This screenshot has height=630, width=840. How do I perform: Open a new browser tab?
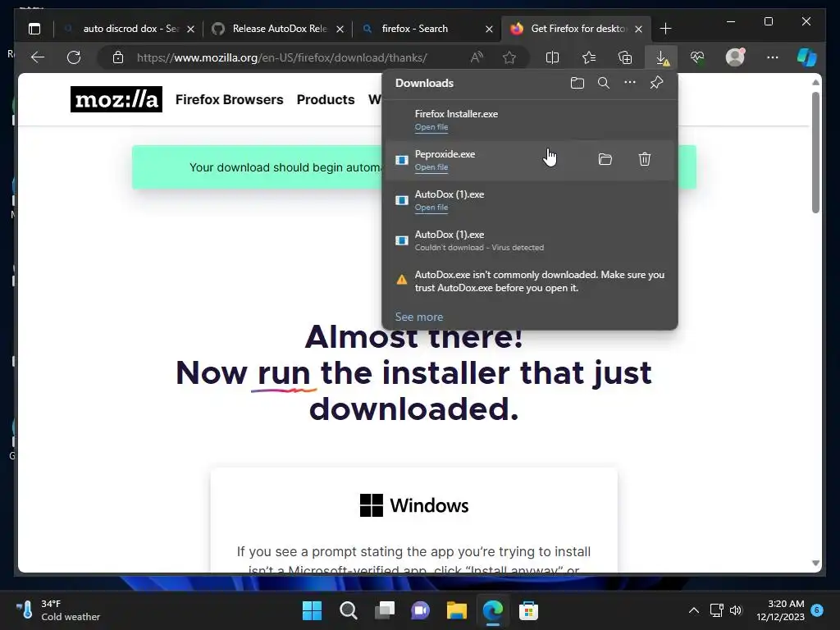tap(665, 29)
